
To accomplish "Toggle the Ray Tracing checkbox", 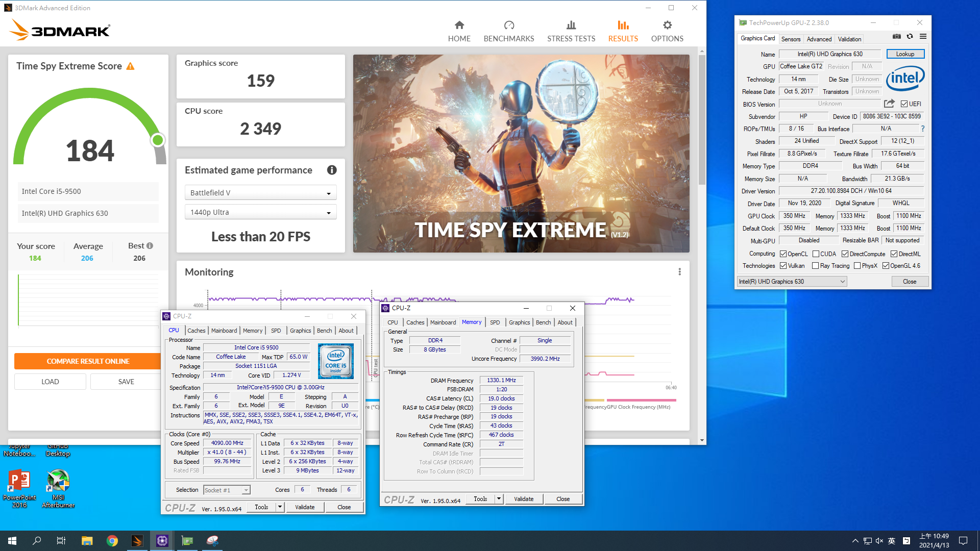I will (815, 265).
